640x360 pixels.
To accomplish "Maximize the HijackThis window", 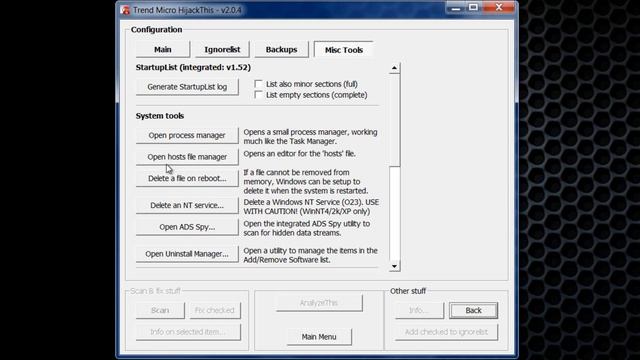I will (473, 7).
